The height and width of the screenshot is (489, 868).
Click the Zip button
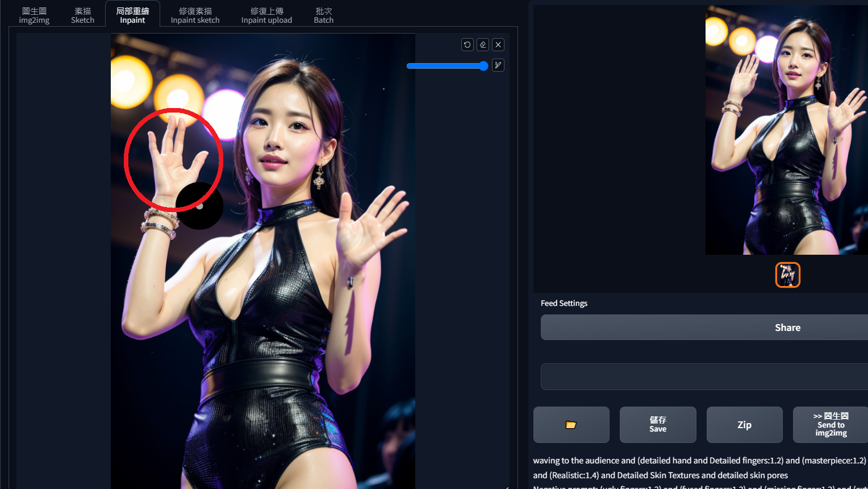[745, 425]
